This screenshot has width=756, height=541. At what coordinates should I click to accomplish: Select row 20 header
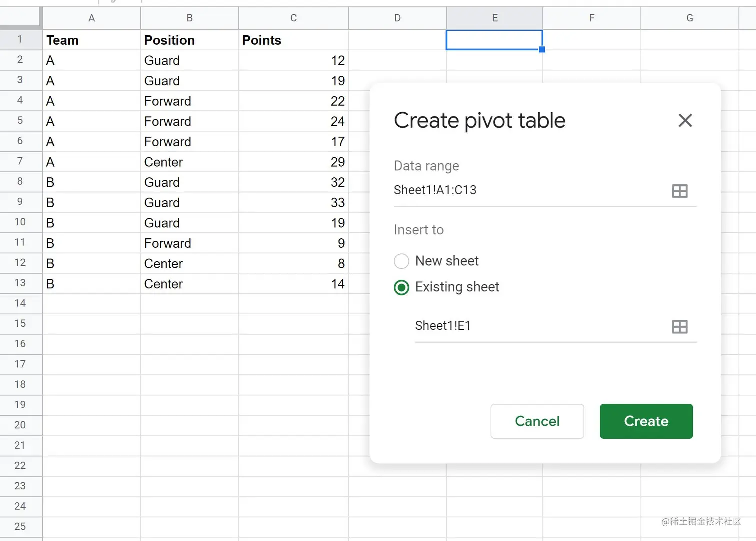(x=20, y=425)
